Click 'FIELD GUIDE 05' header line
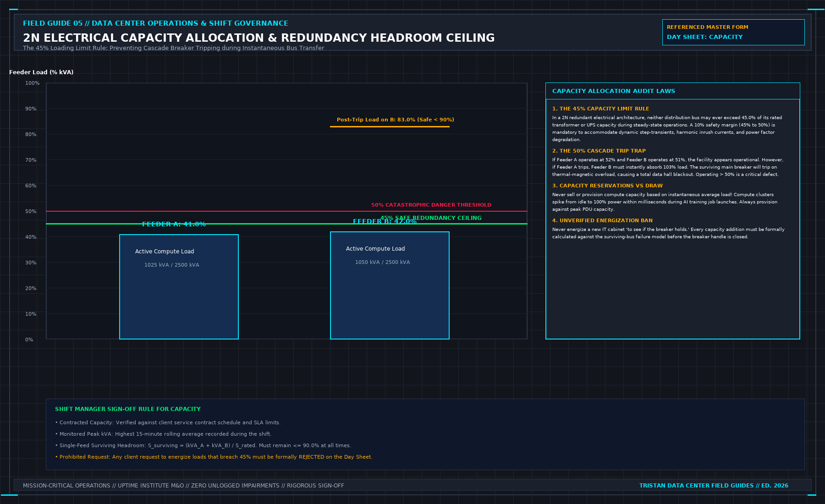Viewport: 825px width, 504px height. click(x=155, y=23)
